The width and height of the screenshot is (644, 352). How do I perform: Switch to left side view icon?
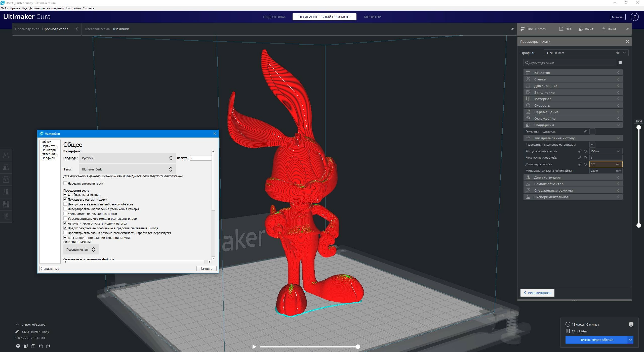coord(41,346)
